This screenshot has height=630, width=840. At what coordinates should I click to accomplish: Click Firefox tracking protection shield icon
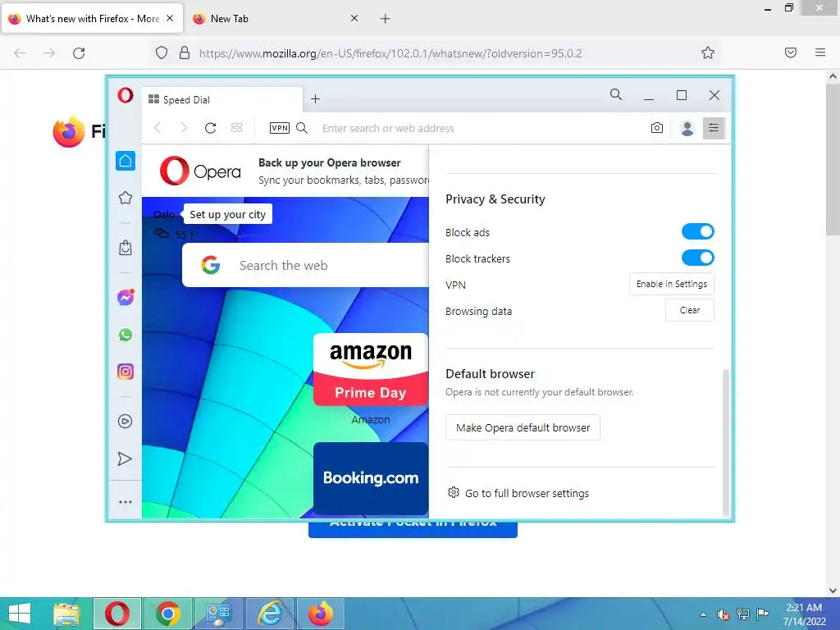(x=162, y=52)
